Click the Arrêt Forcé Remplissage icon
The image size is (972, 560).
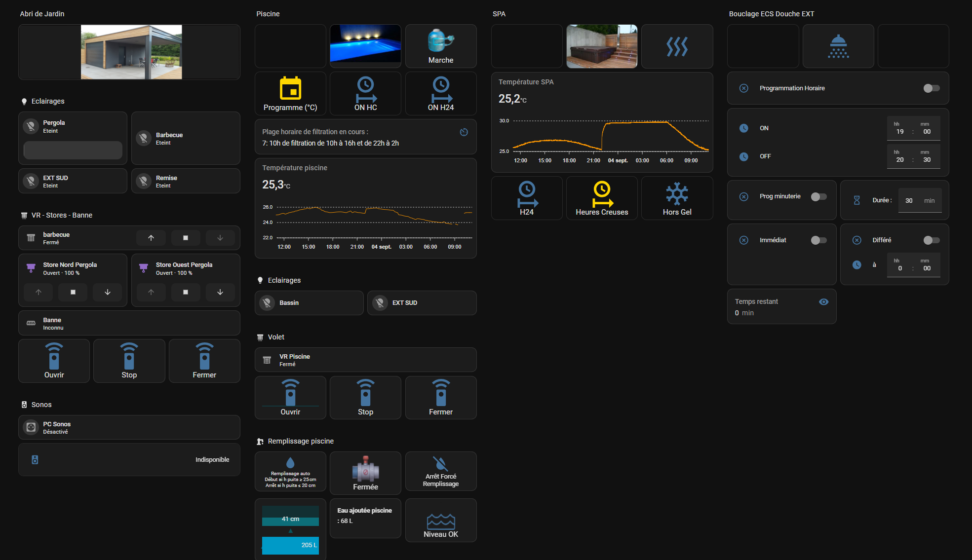tap(440, 464)
